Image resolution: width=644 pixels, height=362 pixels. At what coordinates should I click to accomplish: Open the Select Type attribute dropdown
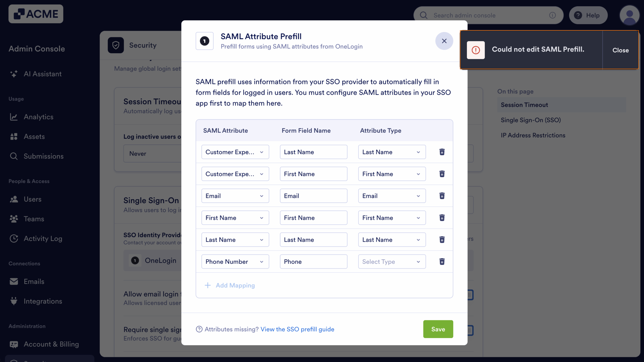click(x=391, y=262)
